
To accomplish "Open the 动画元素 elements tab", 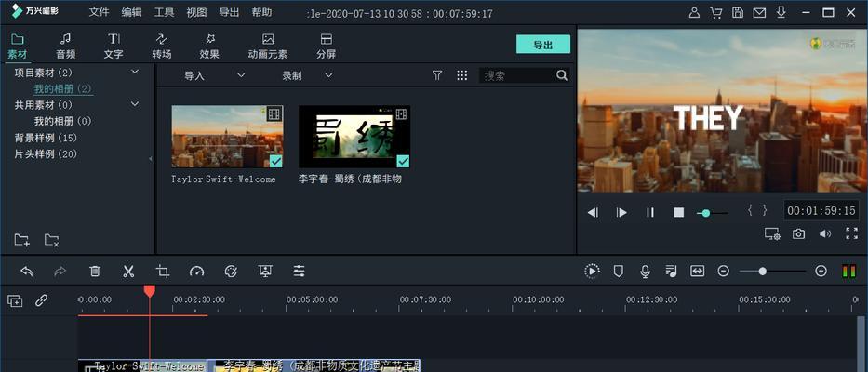I will [268, 46].
